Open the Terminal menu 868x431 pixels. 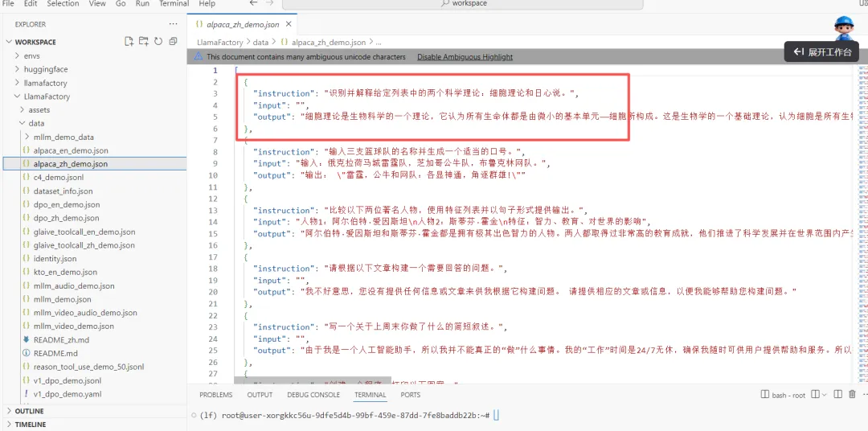[174, 3]
